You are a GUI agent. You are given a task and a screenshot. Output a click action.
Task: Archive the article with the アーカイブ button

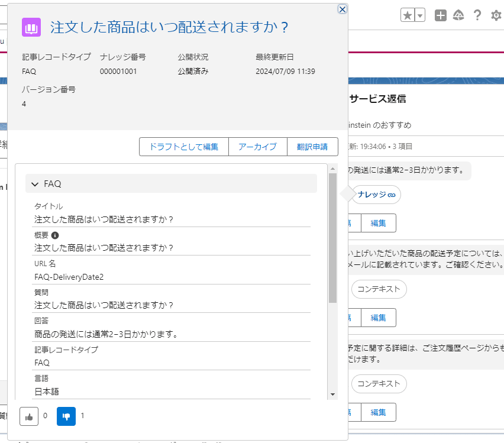click(257, 146)
